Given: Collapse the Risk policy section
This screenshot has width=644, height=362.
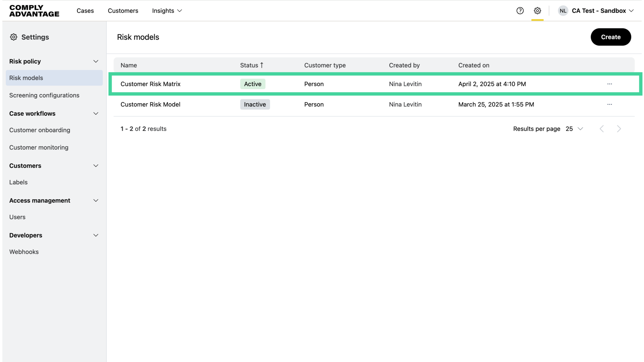Looking at the screenshot, I should click(x=96, y=61).
